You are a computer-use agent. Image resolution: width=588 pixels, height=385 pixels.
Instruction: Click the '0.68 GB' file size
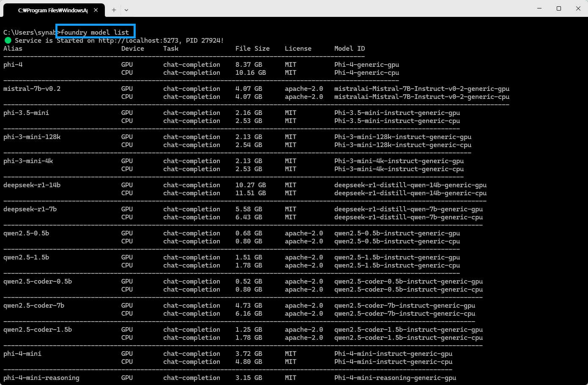point(249,233)
